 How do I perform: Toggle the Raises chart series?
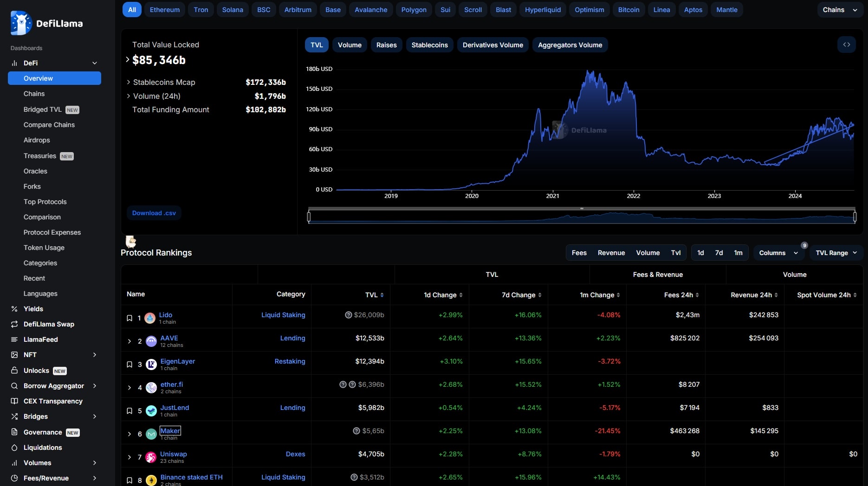point(387,45)
